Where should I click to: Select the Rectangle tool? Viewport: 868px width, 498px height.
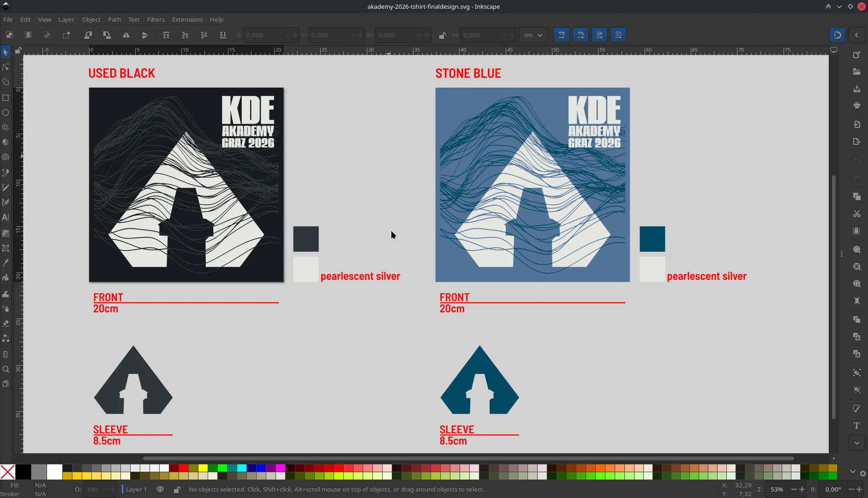[x=6, y=98]
